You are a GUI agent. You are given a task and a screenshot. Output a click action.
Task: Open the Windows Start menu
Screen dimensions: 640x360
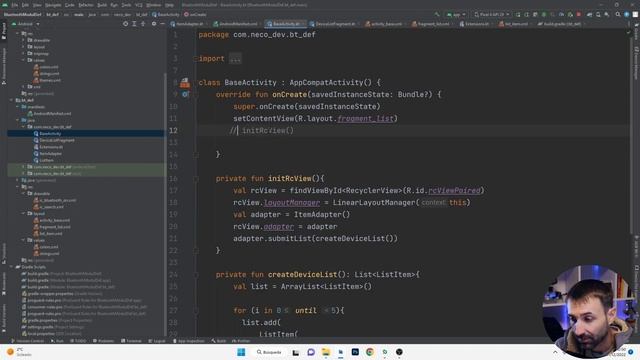[241, 352]
